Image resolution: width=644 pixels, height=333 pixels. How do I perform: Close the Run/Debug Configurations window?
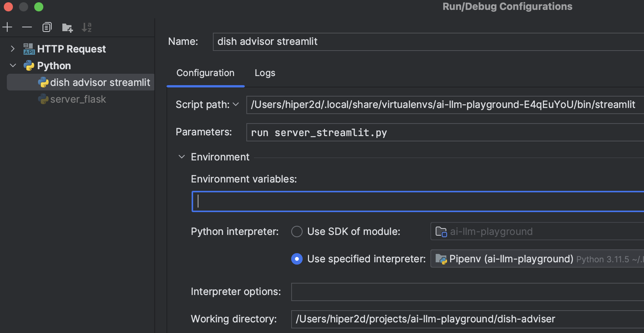click(8, 7)
